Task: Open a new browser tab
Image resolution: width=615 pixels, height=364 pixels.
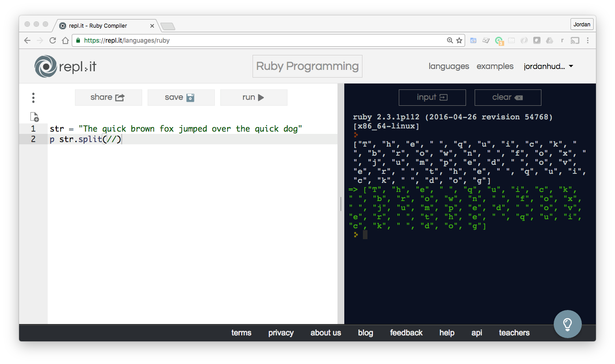Action: click(168, 26)
